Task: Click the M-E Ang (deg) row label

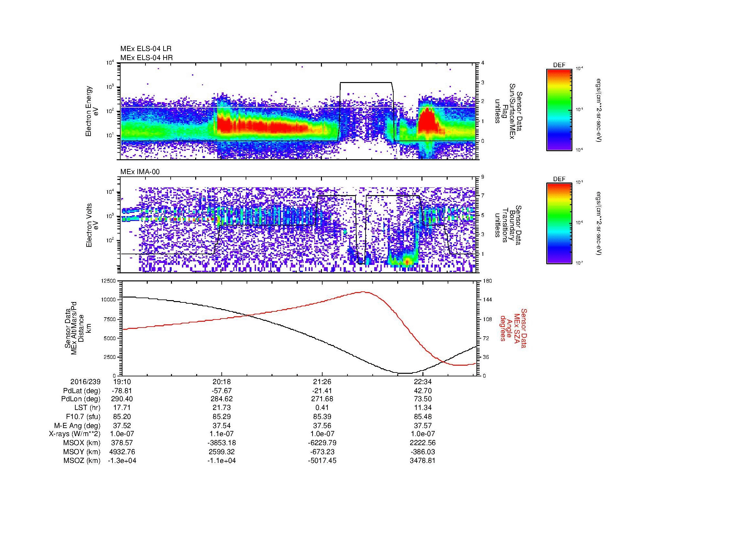Action: point(77,425)
